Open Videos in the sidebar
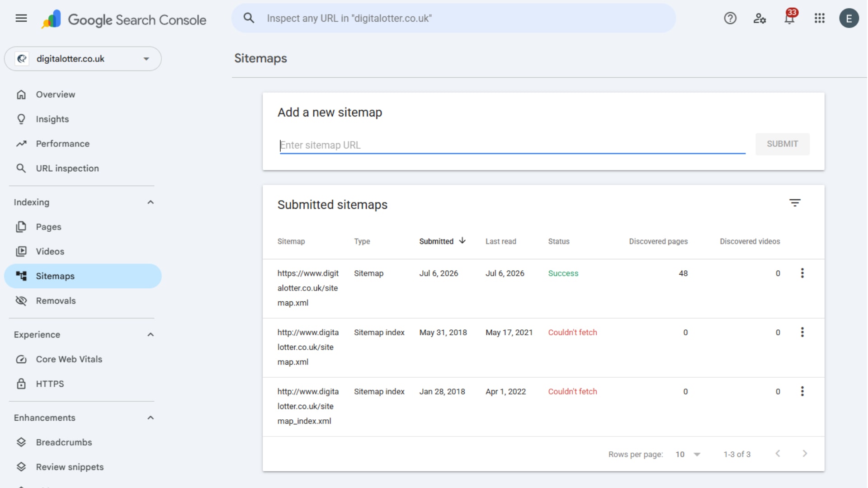 tap(83, 252)
